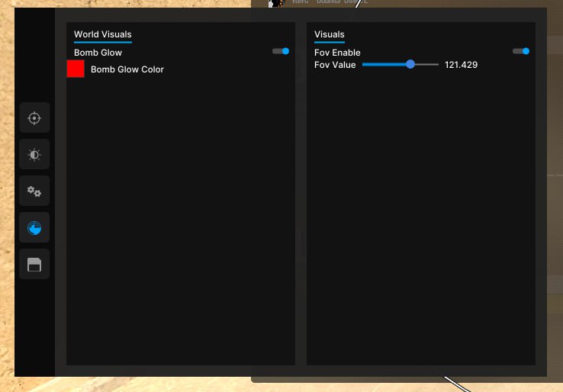Click the Bomb Glow label

pos(98,53)
